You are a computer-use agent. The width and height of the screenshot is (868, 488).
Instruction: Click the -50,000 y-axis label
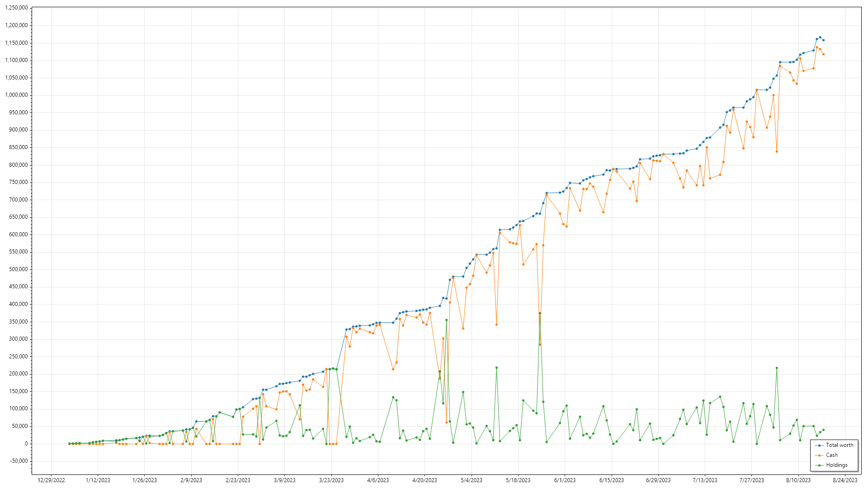18,461
